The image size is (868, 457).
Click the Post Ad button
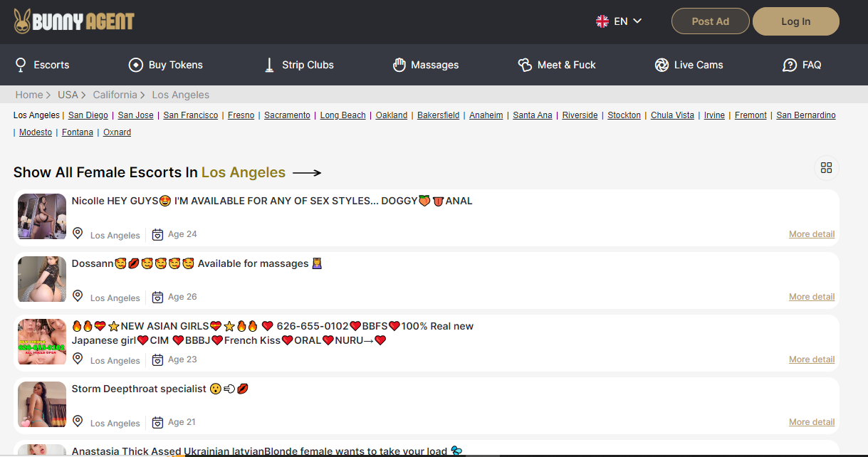[x=711, y=21]
